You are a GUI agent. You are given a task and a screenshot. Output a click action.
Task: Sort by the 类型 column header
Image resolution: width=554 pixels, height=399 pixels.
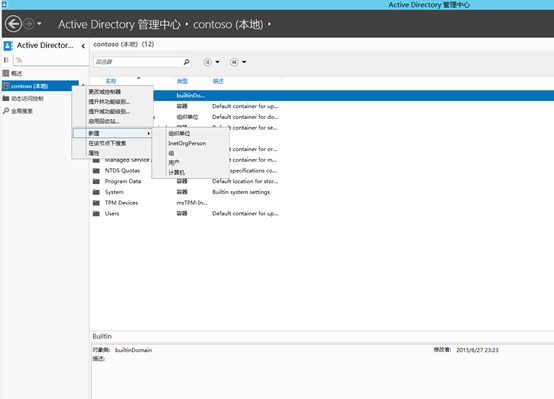(182, 81)
